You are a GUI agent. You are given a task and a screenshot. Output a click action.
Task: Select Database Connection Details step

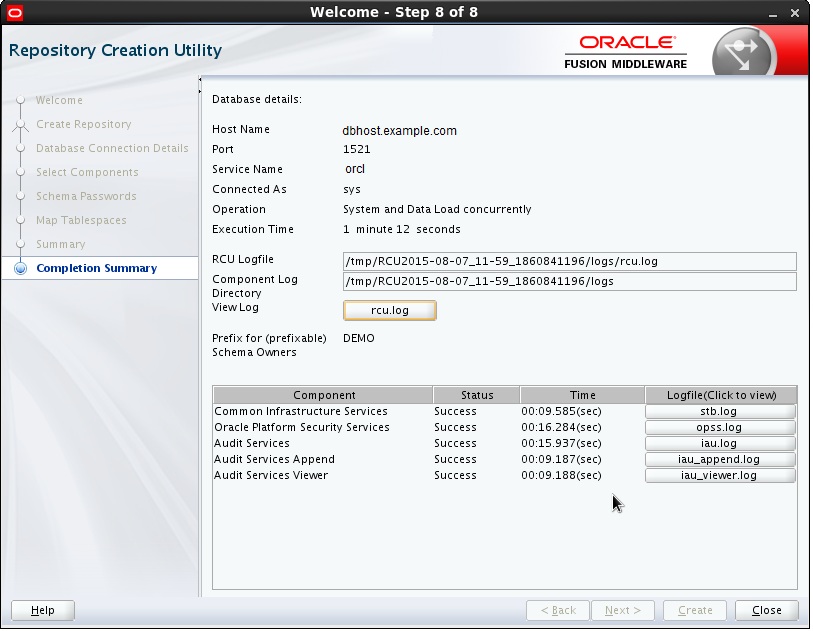pos(113,148)
